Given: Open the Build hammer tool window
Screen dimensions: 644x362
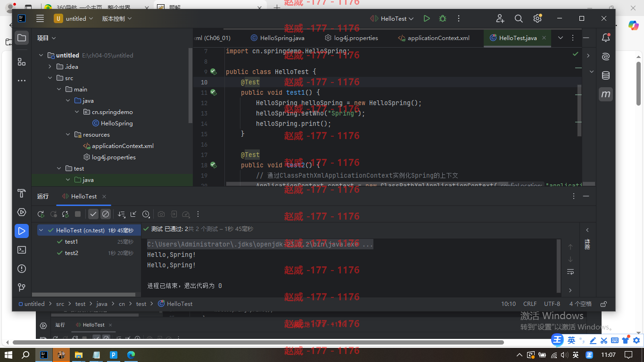Looking at the screenshot, I should [22, 193].
